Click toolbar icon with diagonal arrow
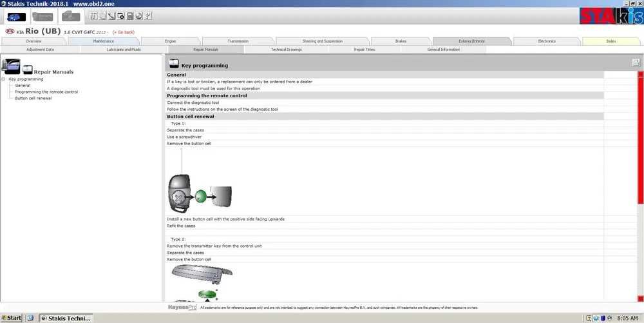The height and width of the screenshot is (323, 644). 111,16
